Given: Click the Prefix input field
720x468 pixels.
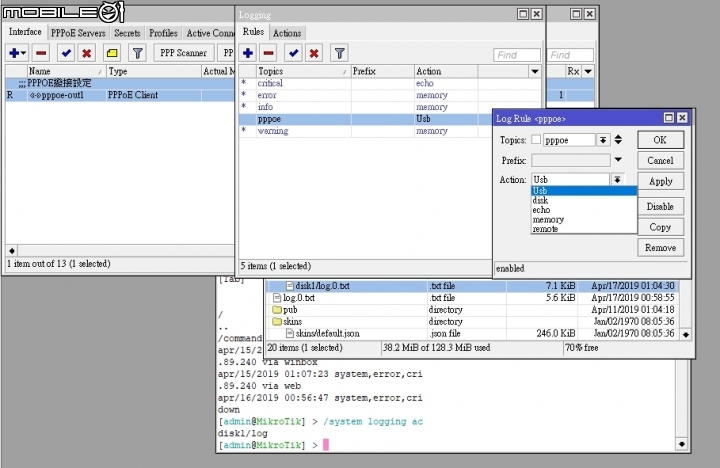Looking at the screenshot, I should pyautogui.click(x=571, y=160).
